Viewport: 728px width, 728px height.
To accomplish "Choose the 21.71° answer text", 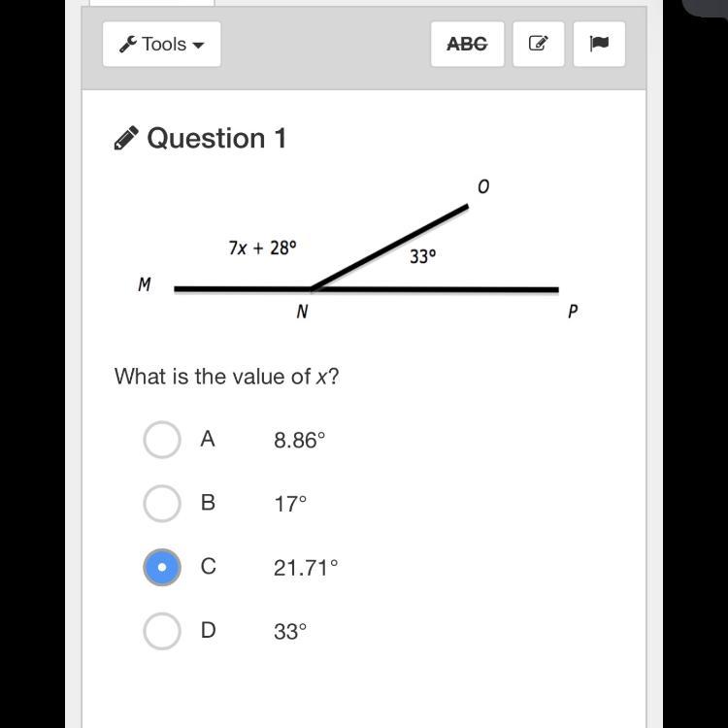I will click(x=306, y=568).
